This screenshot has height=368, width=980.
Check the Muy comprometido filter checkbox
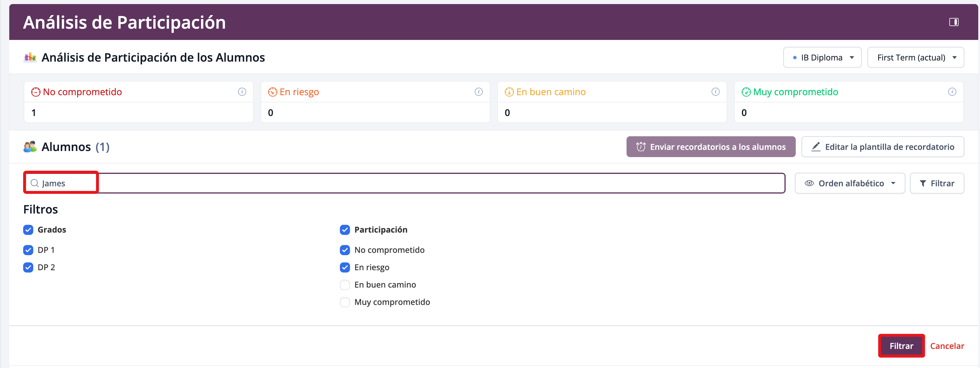[345, 302]
